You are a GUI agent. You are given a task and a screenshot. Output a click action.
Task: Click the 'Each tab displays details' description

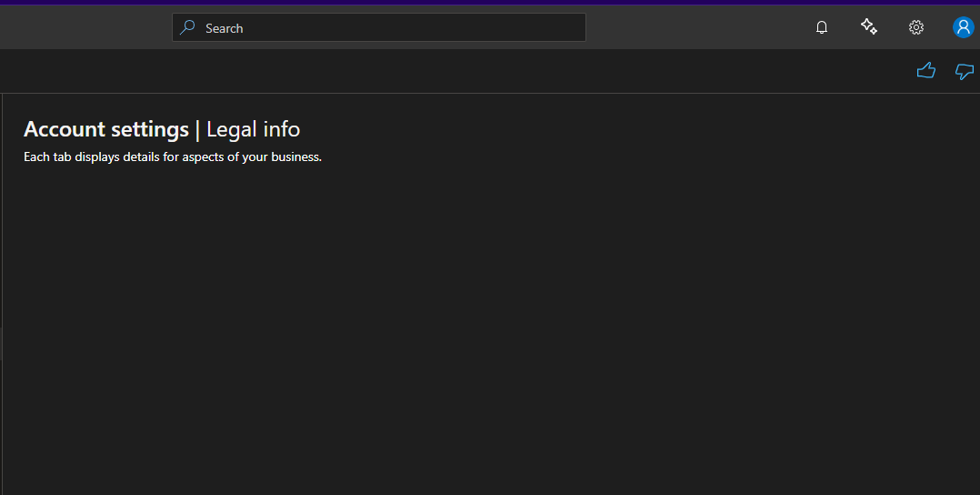(x=173, y=157)
